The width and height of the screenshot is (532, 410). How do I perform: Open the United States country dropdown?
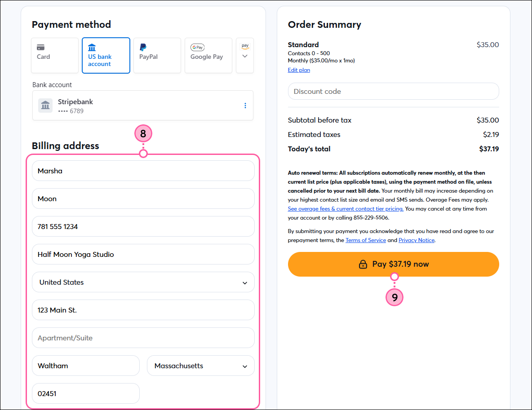[x=143, y=282]
